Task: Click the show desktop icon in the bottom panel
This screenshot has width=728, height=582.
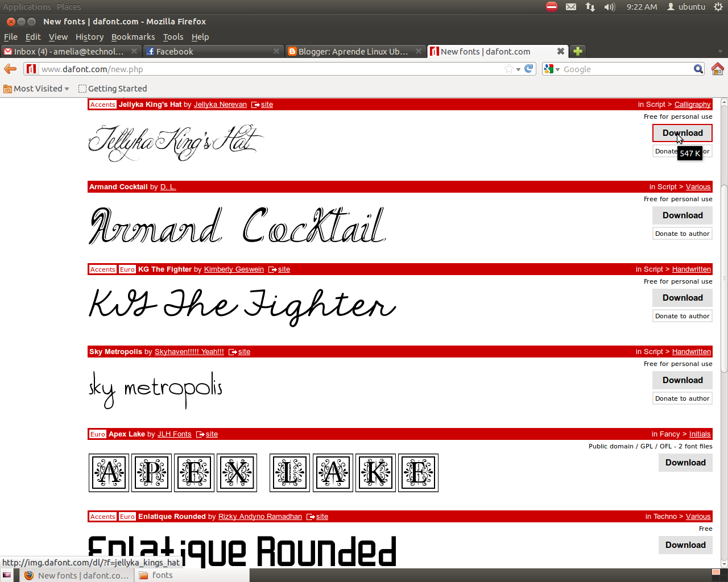Action: pyautogui.click(x=7, y=575)
